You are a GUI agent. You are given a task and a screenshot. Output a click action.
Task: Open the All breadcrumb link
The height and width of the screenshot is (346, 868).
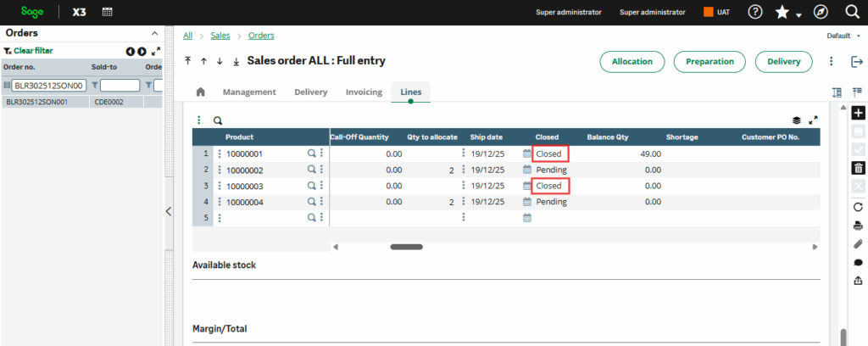[x=187, y=36]
